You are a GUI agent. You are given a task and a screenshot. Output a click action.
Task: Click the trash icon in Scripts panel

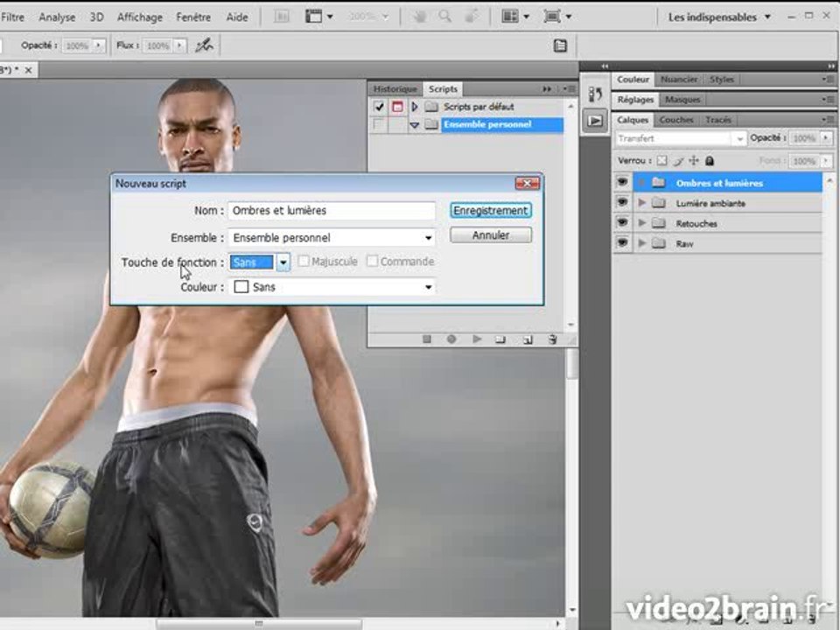552,339
